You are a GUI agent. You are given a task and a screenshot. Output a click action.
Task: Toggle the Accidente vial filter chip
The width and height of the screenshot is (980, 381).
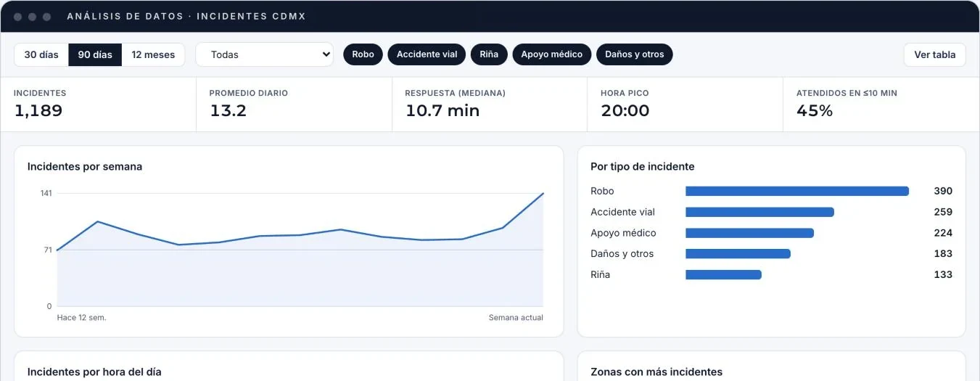427,54
